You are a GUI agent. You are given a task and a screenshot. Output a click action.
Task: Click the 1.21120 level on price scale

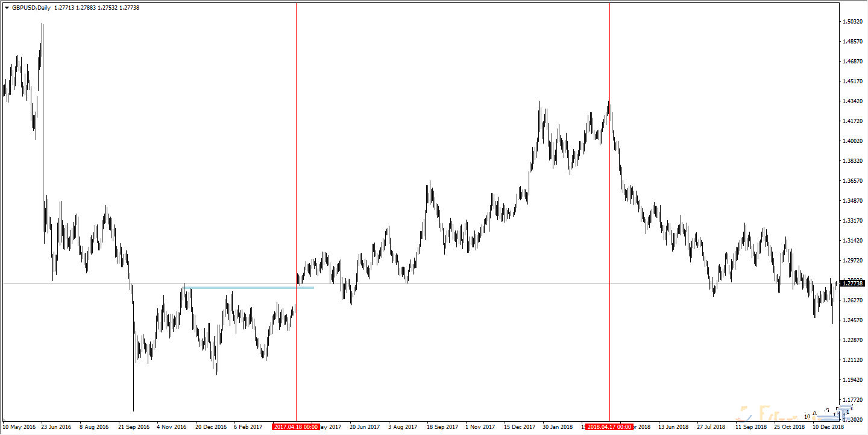coord(854,360)
